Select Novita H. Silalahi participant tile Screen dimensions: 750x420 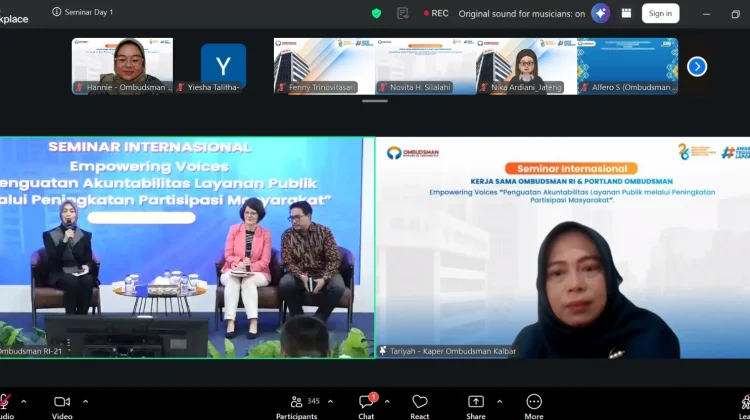click(425, 66)
